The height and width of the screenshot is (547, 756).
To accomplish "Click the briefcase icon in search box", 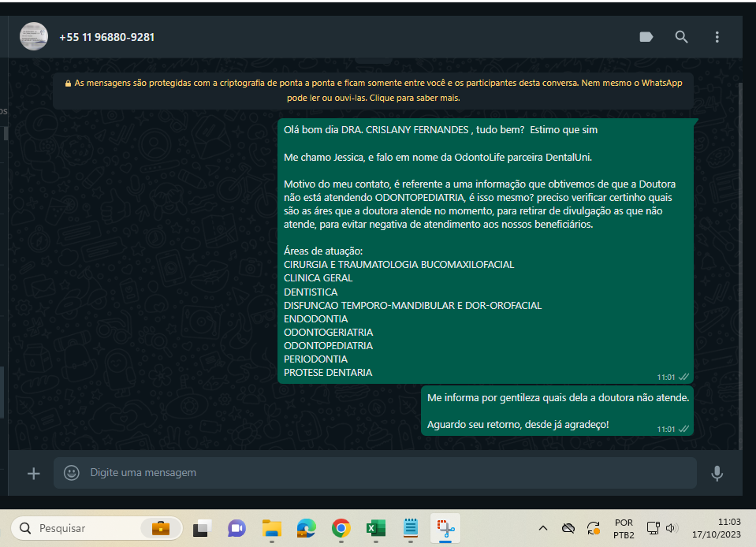I will click(161, 528).
